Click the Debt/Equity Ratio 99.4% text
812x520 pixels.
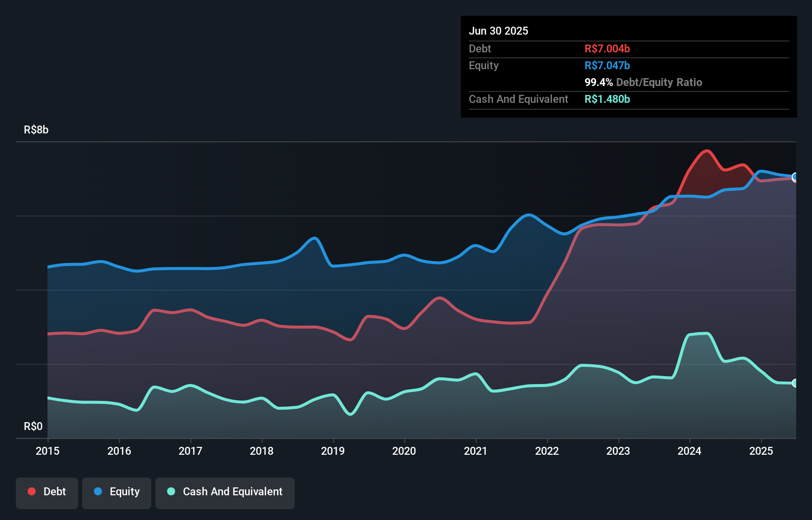(643, 82)
